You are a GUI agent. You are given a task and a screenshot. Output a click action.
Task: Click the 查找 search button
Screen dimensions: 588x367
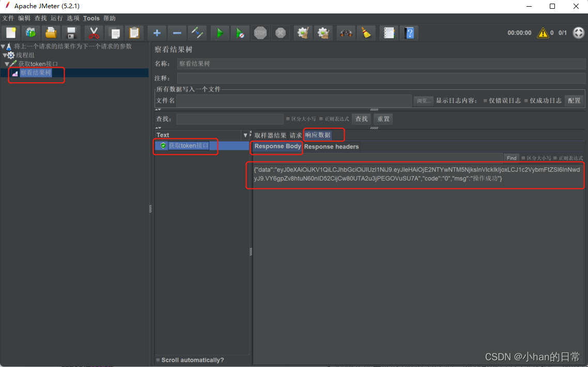[x=362, y=119]
